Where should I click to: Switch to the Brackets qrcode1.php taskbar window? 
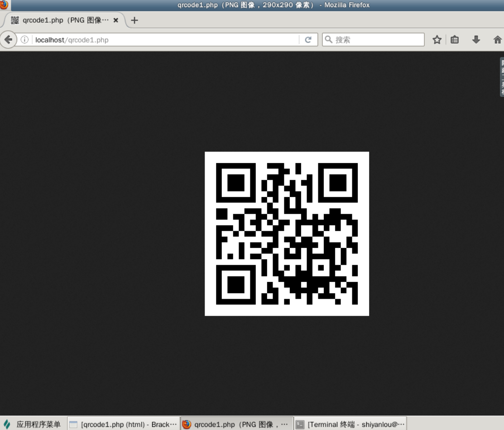point(124,424)
